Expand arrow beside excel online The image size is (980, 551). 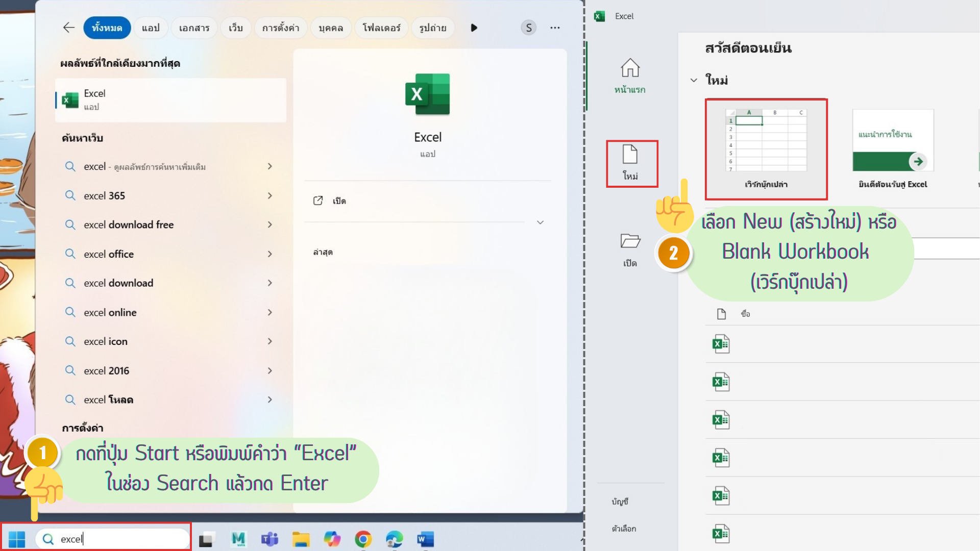(270, 312)
